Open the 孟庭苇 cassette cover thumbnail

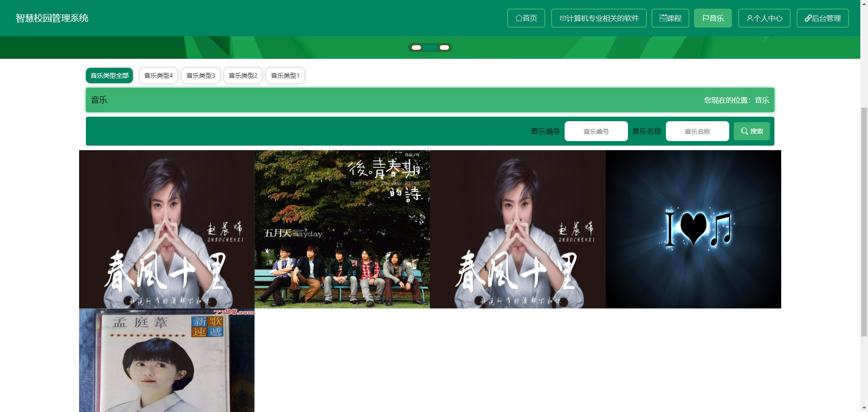(167, 360)
